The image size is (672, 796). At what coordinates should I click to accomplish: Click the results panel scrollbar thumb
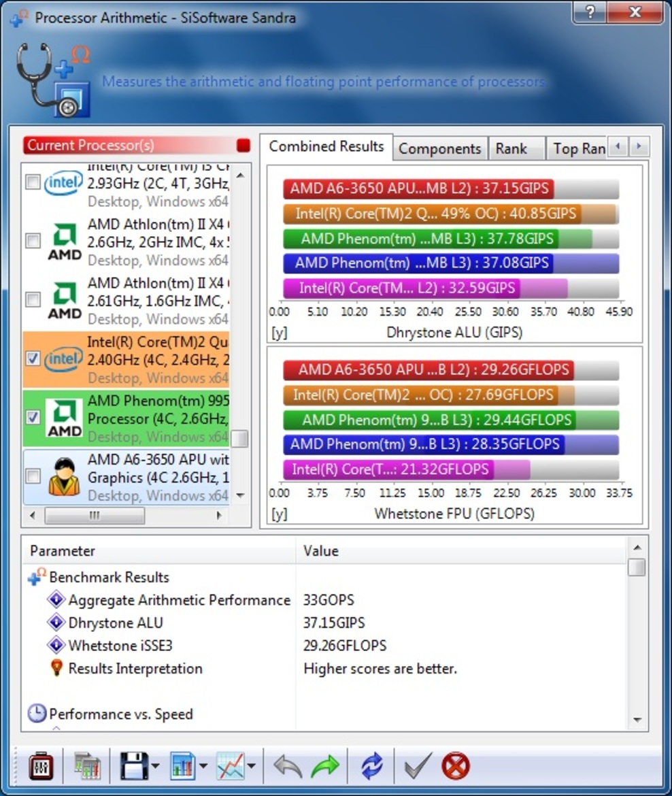click(637, 567)
